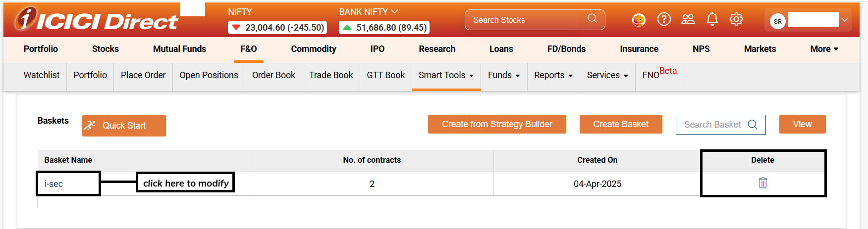Viewport: 868px width, 229px height.
Task: Open the i-sec basket link
Action: coord(54,184)
